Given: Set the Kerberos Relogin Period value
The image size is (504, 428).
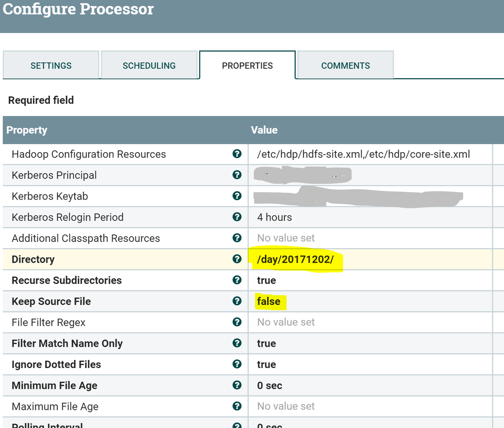Looking at the screenshot, I should 274,217.
